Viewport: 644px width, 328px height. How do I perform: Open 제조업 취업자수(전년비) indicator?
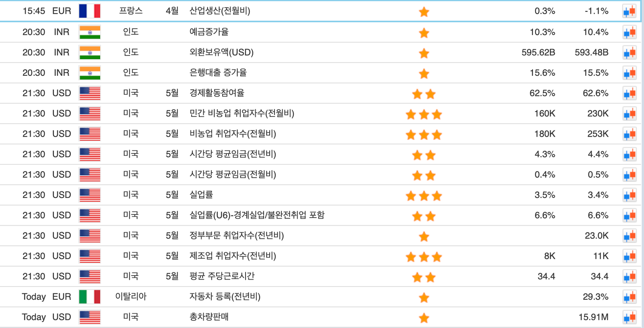click(x=233, y=256)
